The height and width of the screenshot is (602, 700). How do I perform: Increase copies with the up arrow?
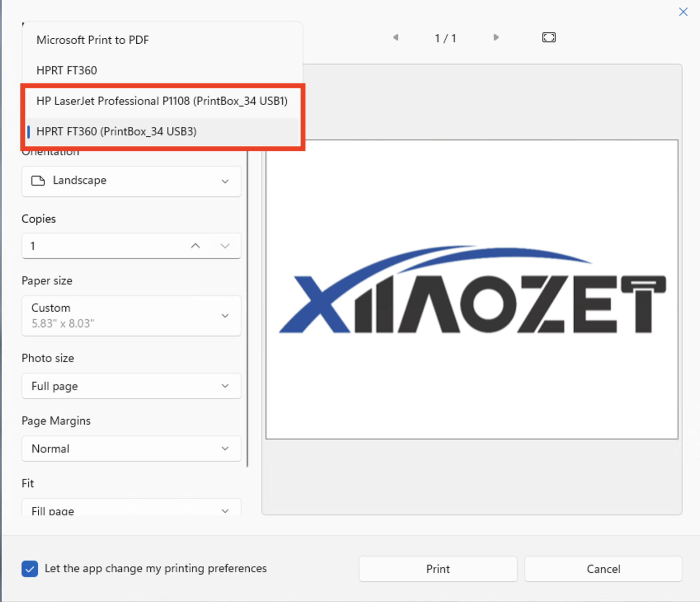pyautogui.click(x=196, y=246)
